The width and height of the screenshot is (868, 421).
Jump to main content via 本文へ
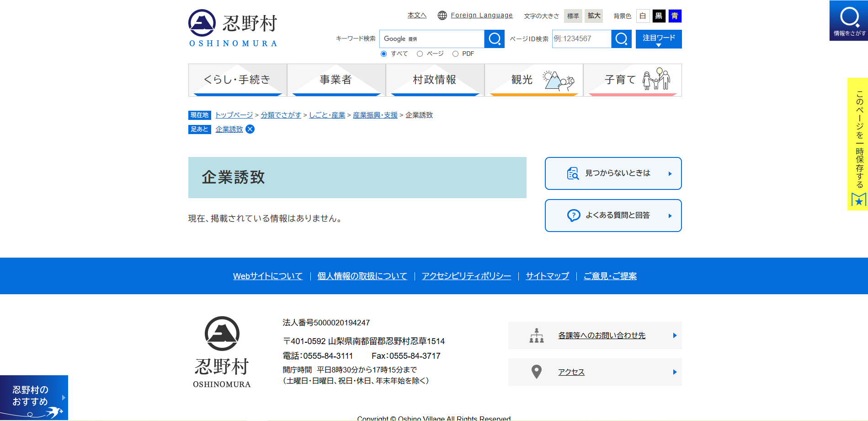pyautogui.click(x=417, y=15)
